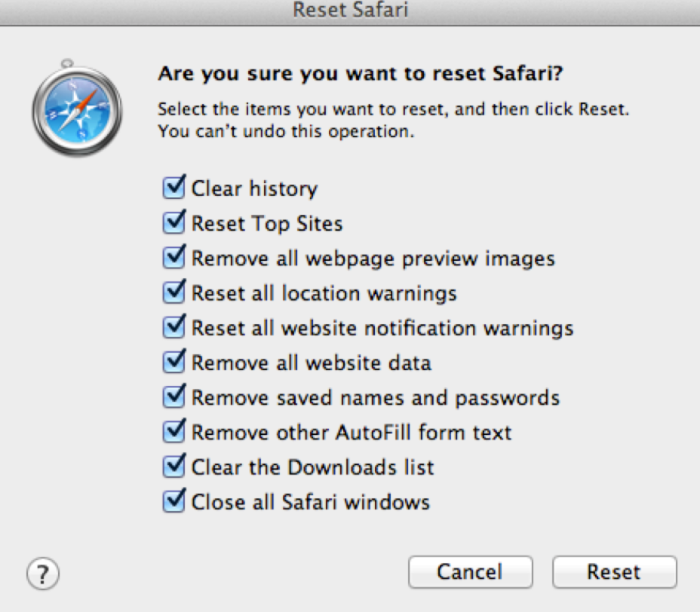Toggle Remove other AutoFill form text
Viewport: 700px width, 612px height.
pos(173,432)
